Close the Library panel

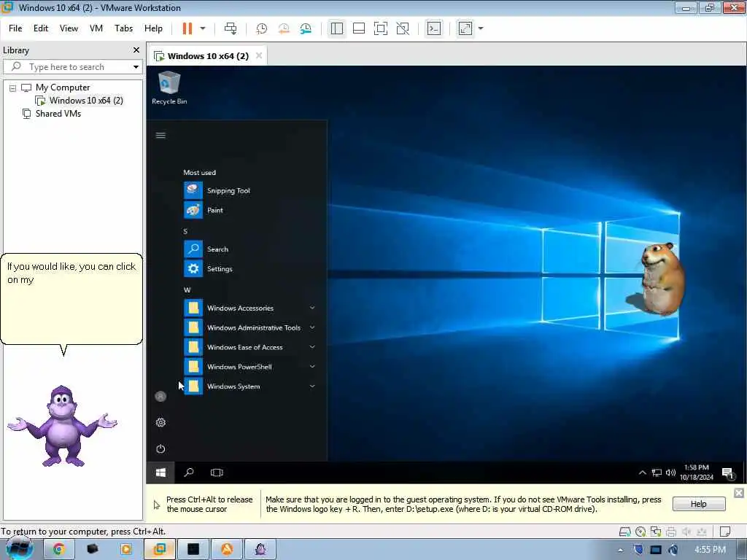136,50
